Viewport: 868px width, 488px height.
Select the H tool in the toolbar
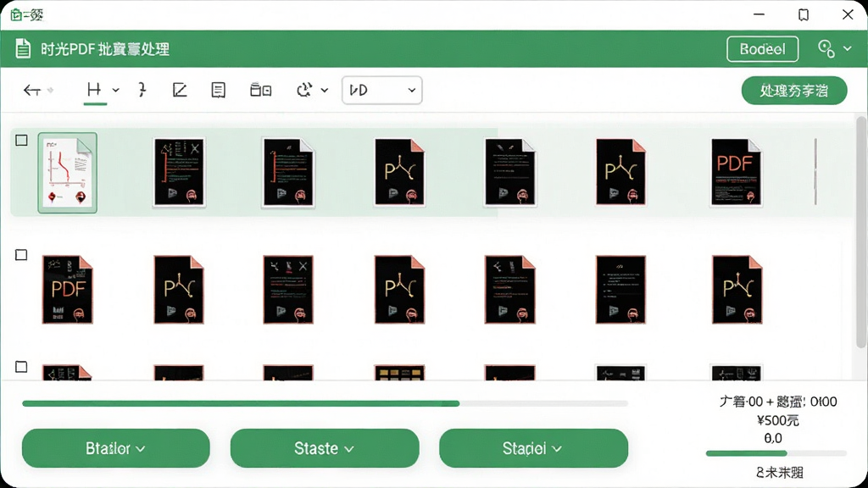(x=94, y=90)
